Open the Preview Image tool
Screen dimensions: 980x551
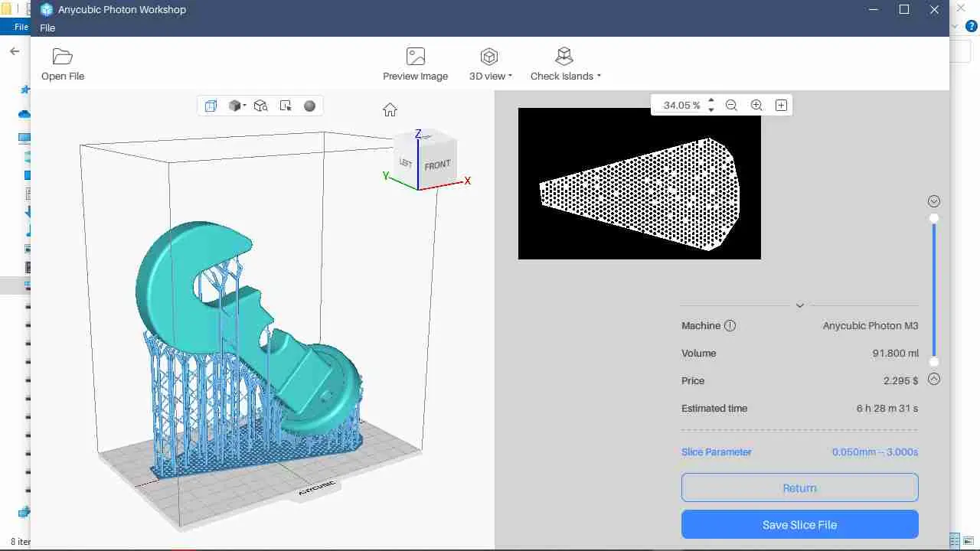415,64
